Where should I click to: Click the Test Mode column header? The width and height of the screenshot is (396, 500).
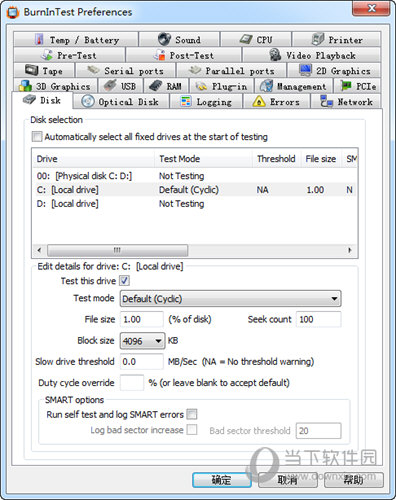(203, 159)
